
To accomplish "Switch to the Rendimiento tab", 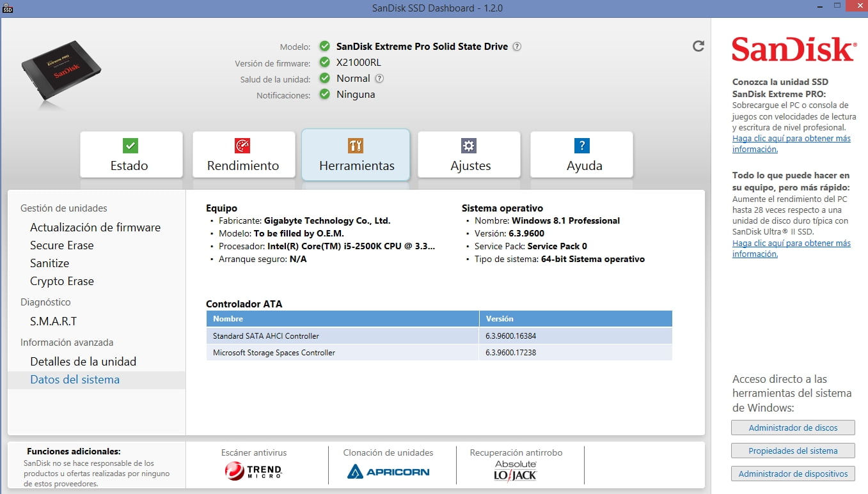I will coord(244,155).
